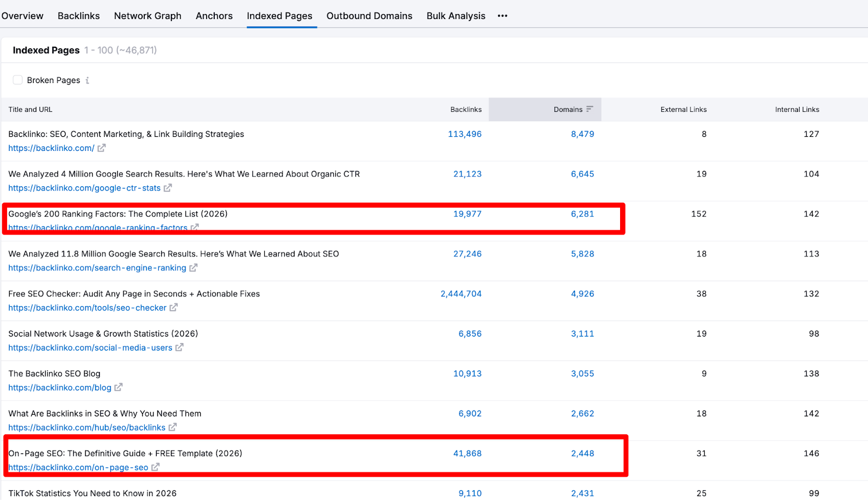Click the 113,496 backlinks count link
868x500 pixels.
pyautogui.click(x=465, y=134)
